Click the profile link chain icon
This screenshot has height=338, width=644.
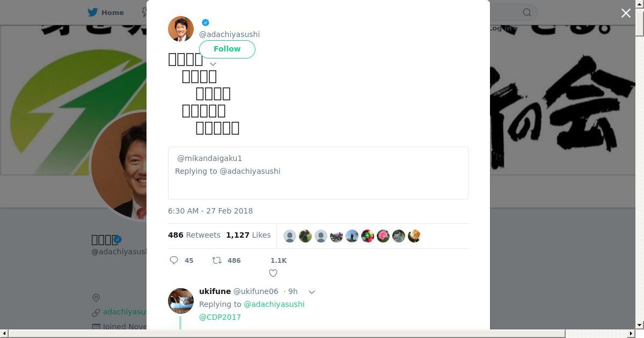click(96, 312)
